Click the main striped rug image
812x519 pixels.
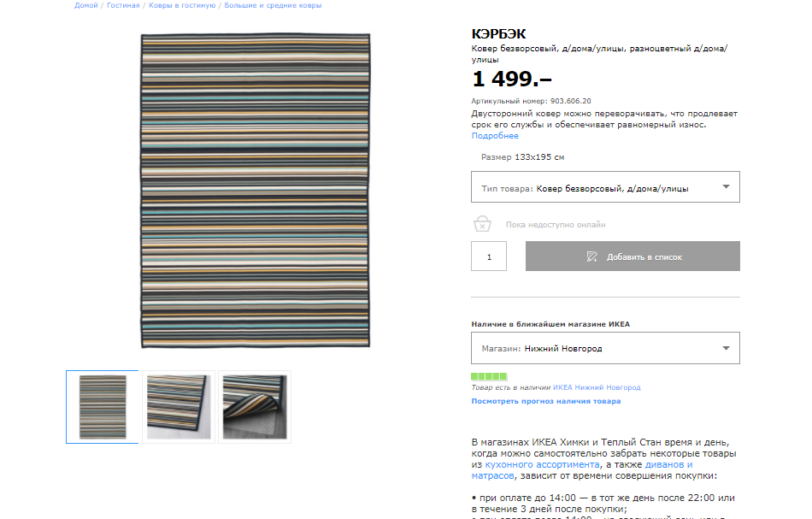coord(256,190)
